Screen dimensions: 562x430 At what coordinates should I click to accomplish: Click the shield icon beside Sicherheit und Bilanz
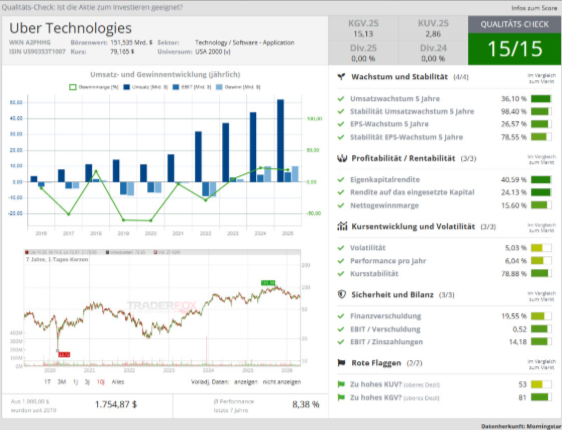pos(342,295)
